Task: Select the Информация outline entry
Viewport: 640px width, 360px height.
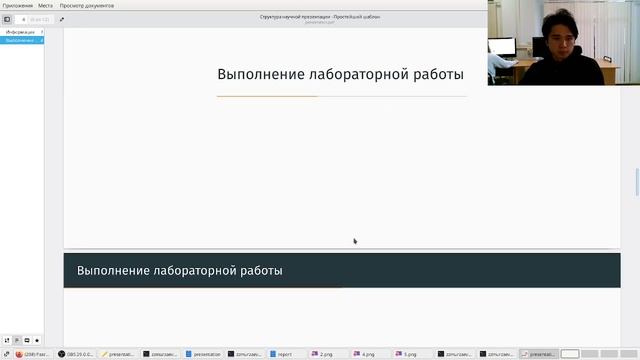Action: tap(22, 32)
